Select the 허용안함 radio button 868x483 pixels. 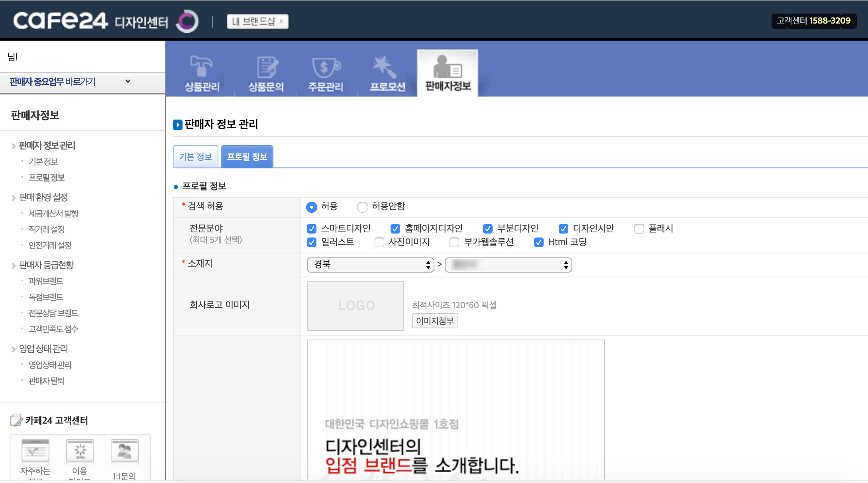click(x=362, y=207)
